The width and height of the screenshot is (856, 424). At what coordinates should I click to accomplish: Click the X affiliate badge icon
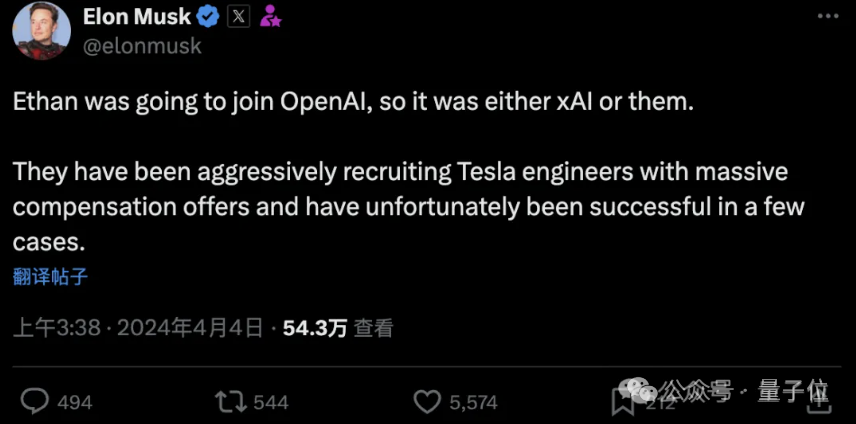(238, 17)
